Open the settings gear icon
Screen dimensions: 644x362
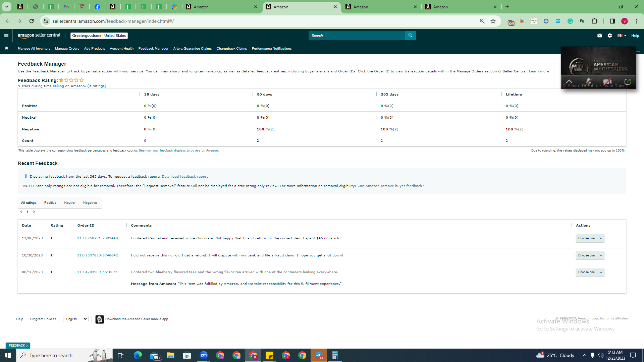pos(610,36)
